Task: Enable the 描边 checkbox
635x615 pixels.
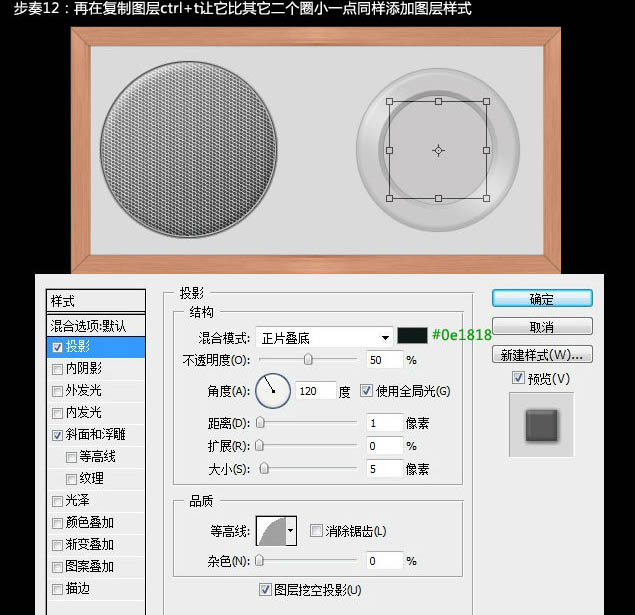Action: pos(58,589)
